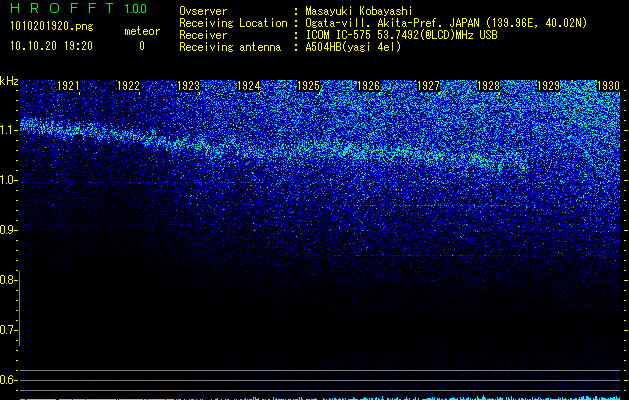Click the observer name Masayuki Kobayashi

click(x=359, y=11)
